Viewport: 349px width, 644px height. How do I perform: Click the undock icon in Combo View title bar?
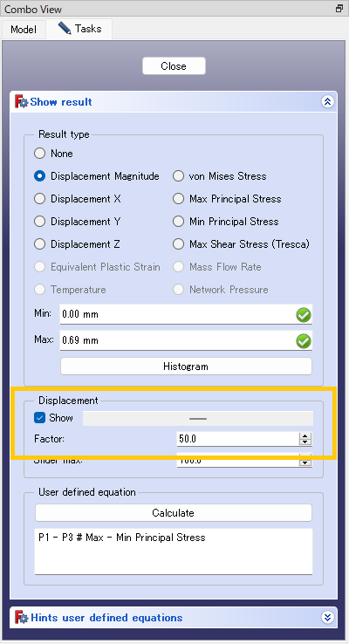pos(339,8)
